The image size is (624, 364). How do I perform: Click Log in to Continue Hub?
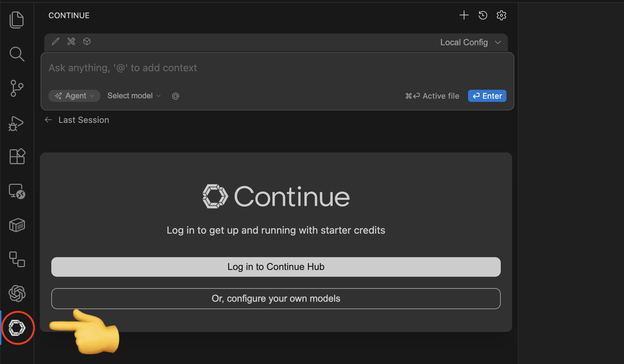click(x=276, y=267)
